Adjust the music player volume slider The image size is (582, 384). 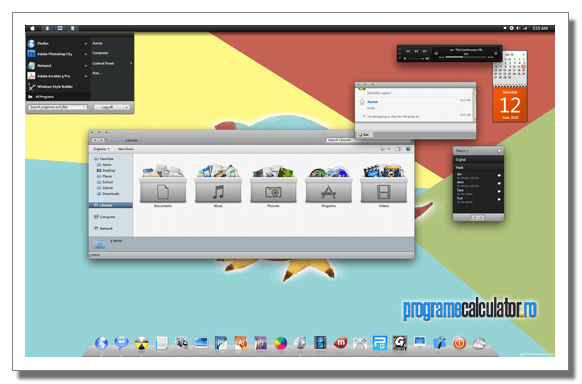416,59
